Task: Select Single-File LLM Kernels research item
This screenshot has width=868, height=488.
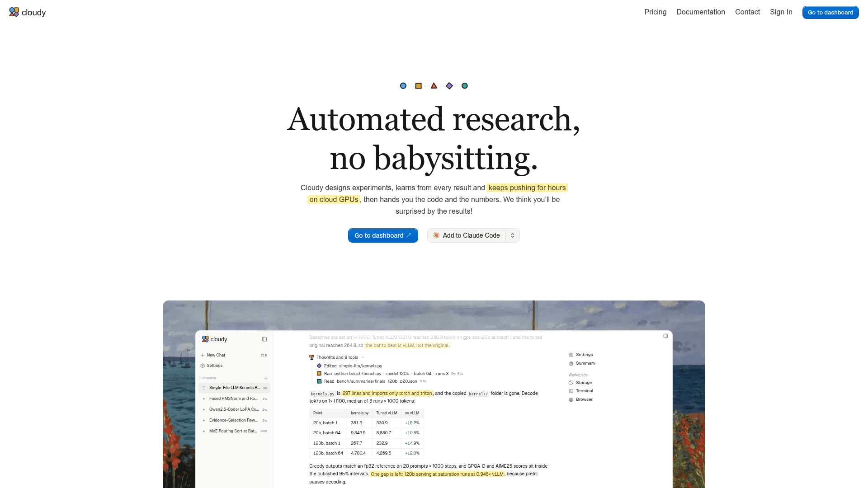Action: (x=234, y=388)
